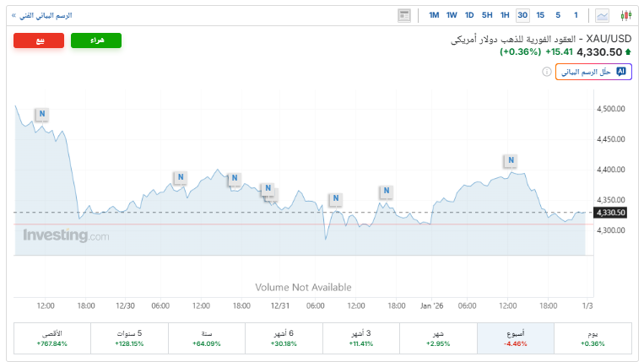Open the technical chart link at top left
This screenshot has width=644, height=362.
tap(41, 15)
